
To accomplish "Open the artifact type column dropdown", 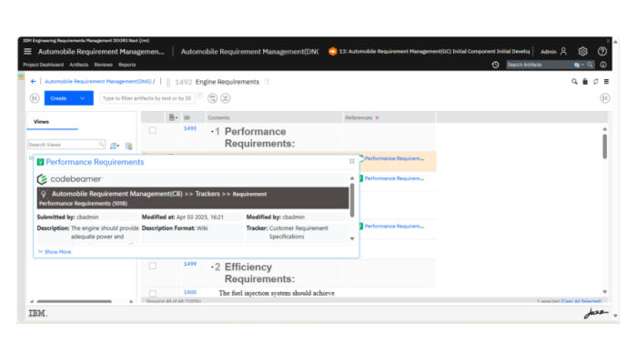I will coord(174,117).
